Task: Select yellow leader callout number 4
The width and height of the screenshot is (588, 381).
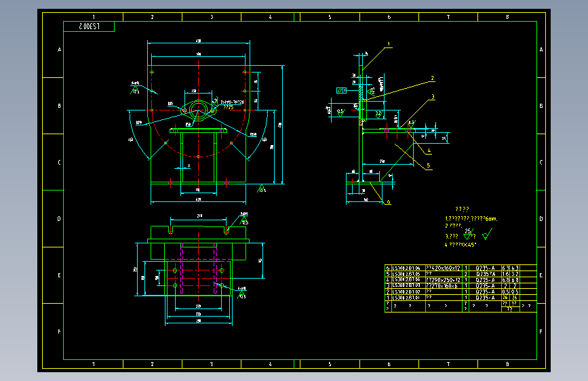Action: (x=429, y=151)
